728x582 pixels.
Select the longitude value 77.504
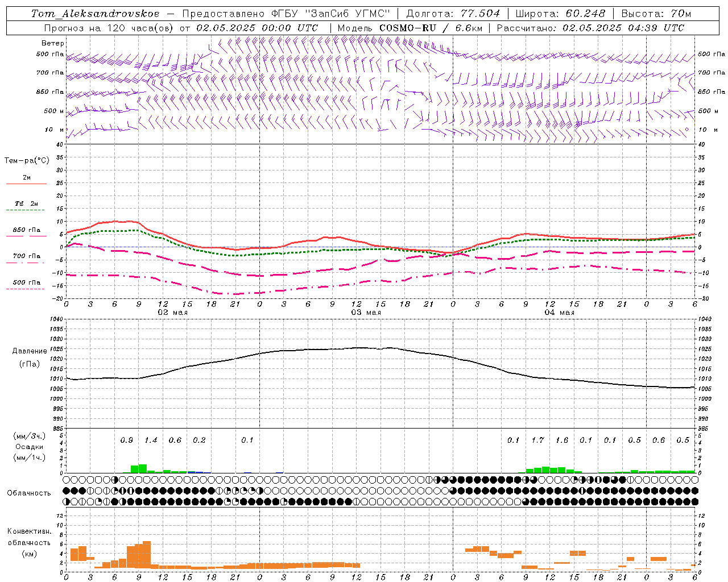pyautogui.click(x=479, y=14)
